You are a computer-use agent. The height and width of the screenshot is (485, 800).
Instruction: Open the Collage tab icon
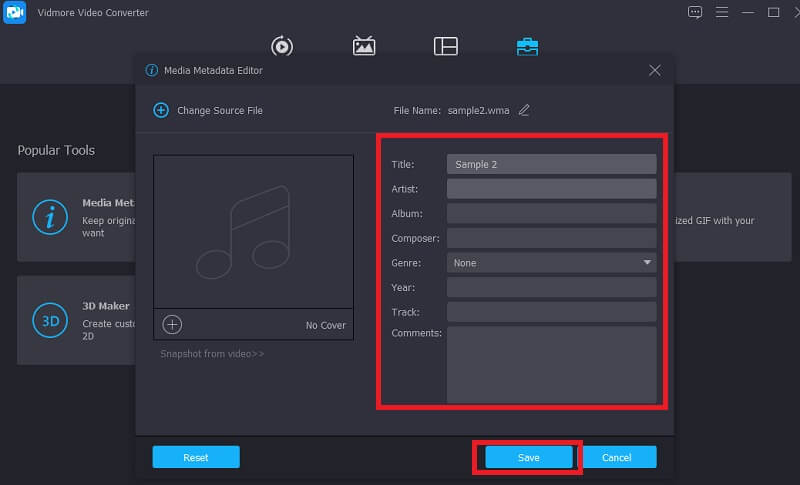[x=445, y=46]
